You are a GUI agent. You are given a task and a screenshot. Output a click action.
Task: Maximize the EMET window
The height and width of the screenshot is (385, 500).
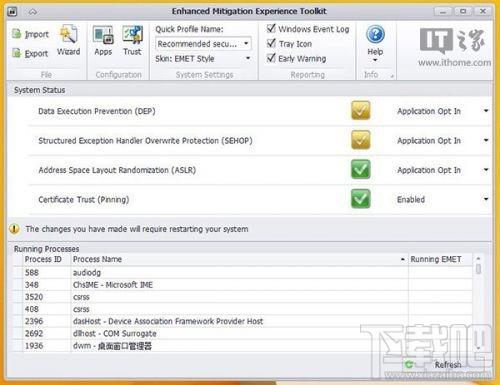pos(463,11)
